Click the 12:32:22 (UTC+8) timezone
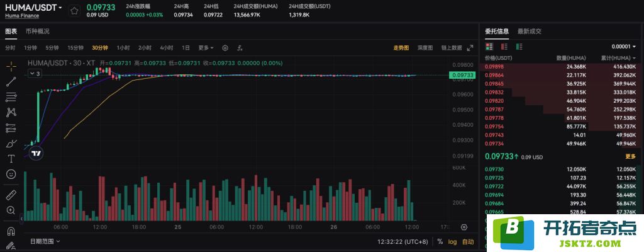The width and height of the screenshot is (644, 252). (x=404, y=242)
